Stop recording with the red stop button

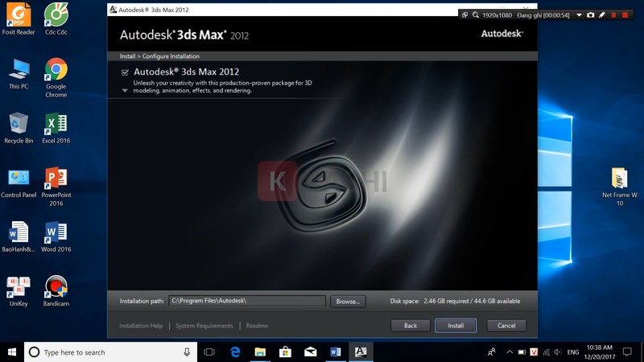(x=624, y=14)
